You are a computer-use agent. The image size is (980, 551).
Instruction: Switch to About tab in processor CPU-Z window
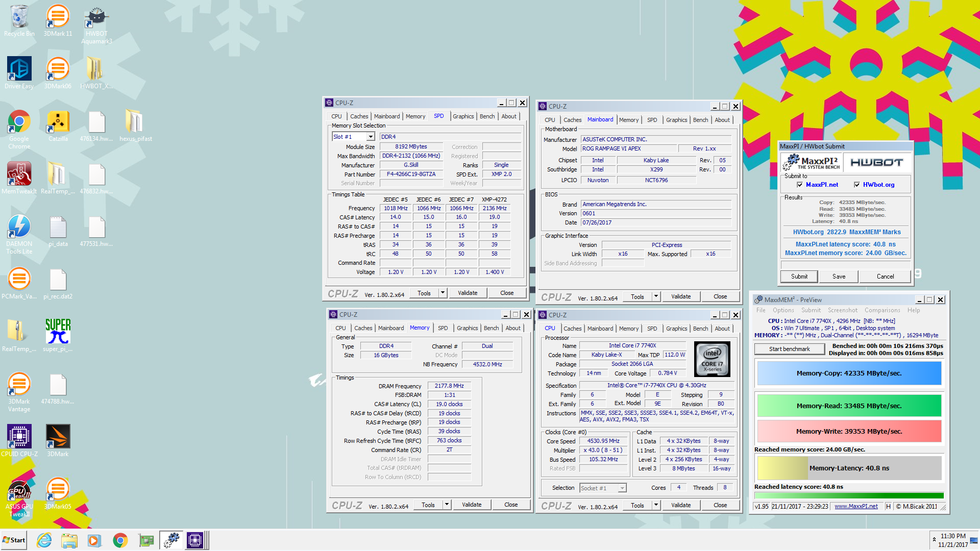[722, 329]
